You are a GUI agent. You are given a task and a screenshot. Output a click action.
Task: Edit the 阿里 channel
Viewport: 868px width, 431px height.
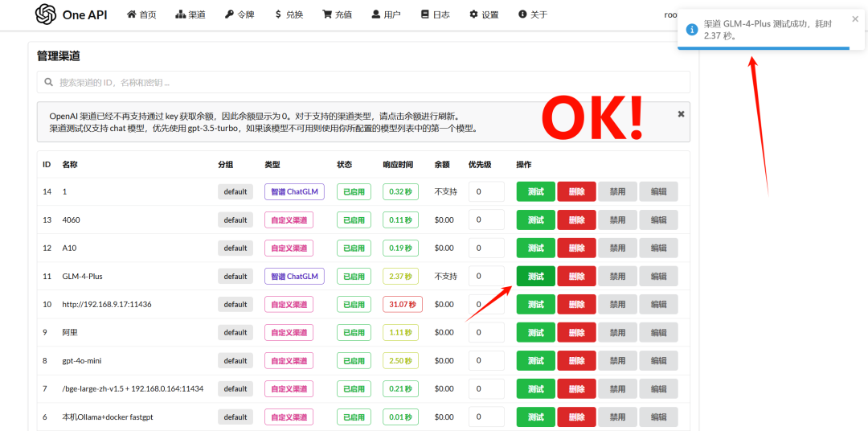pyautogui.click(x=658, y=332)
